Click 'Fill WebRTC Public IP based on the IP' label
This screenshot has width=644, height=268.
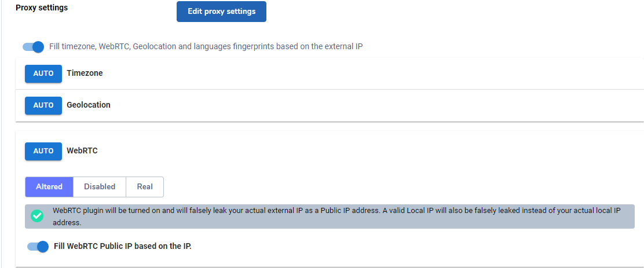pos(122,247)
